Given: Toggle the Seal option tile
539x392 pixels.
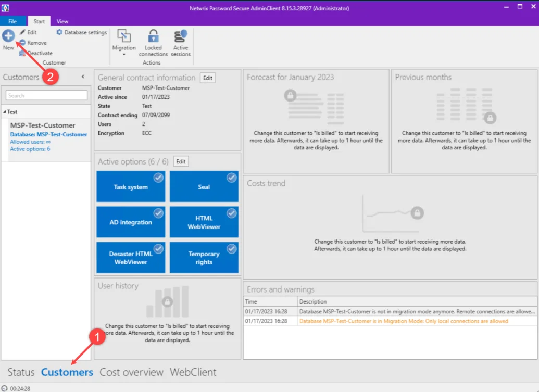Looking at the screenshot, I should pyautogui.click(x=204, y=186).
